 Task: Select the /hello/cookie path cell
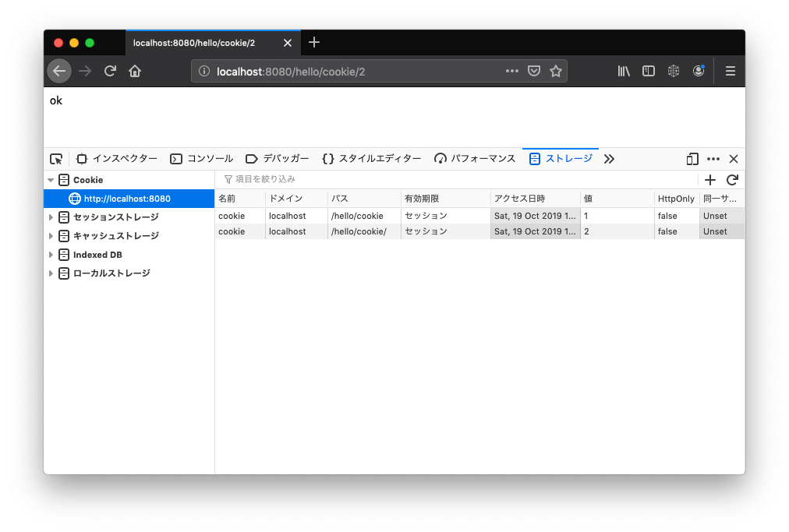[364, 216]
